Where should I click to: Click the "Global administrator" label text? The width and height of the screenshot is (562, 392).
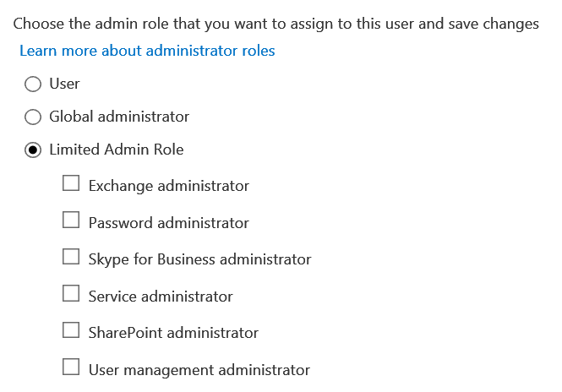(119, 117)
